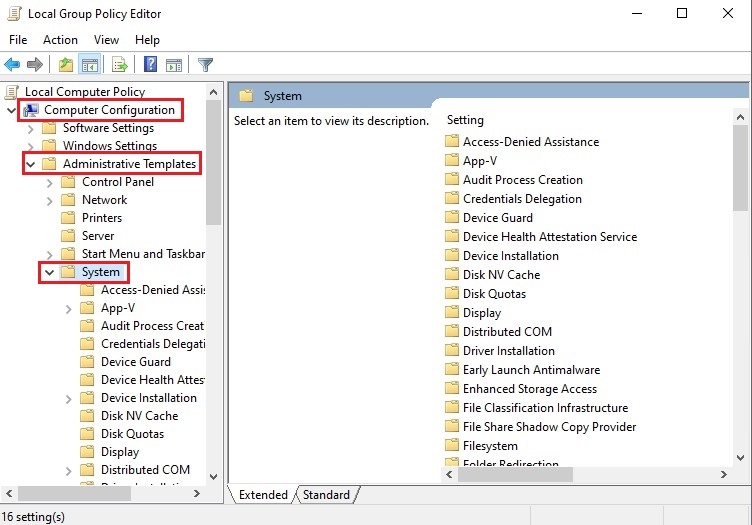Screen dimensions: 752x525
Task: Click settings list scroll-down arrow
Action: tap(740, 458)
